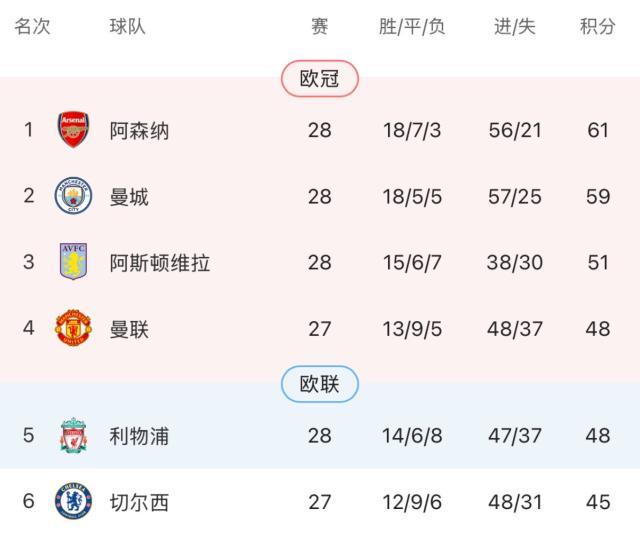
Task: Click the 积分 column header
Action: 598,27
